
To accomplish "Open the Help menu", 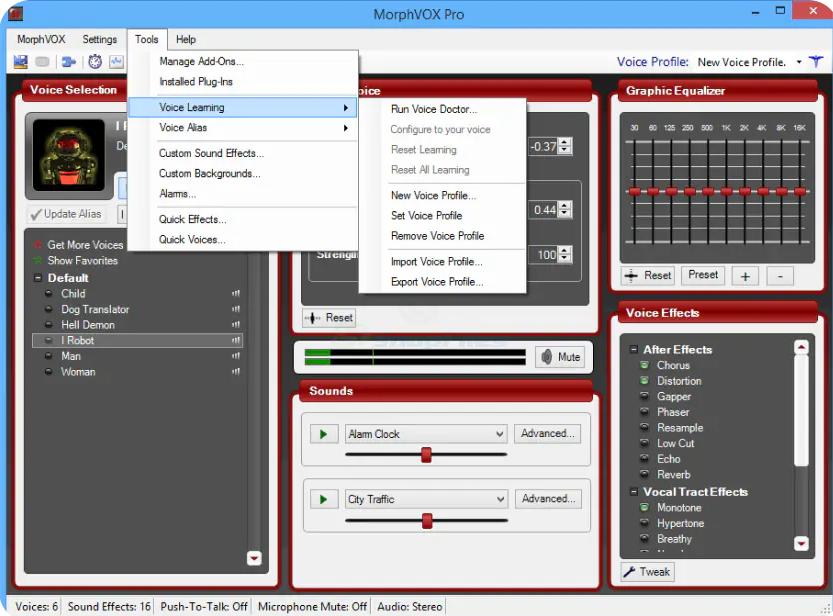I will click(186, 39).
